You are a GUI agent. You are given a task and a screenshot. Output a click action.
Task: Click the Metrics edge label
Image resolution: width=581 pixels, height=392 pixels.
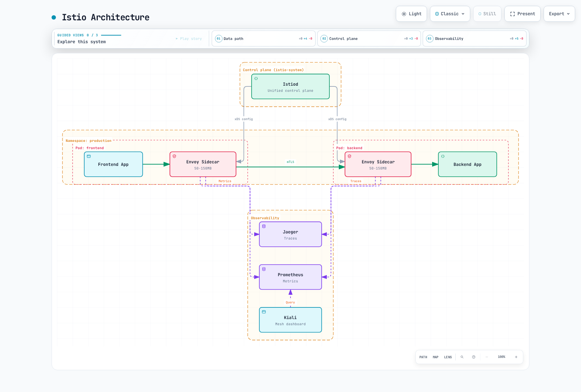(225, 181)
